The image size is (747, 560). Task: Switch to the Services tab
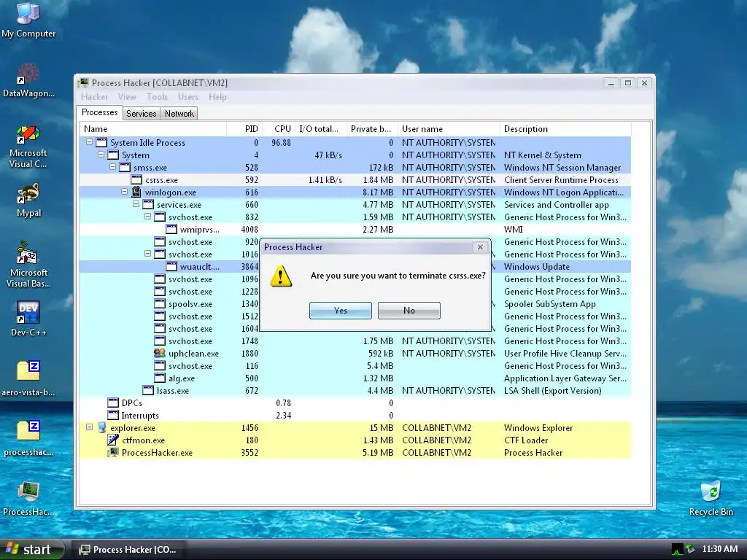tap(141, 113)
